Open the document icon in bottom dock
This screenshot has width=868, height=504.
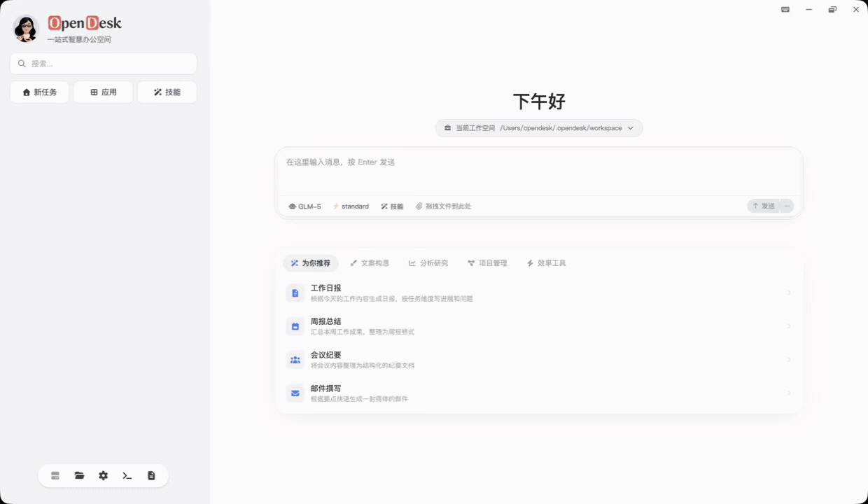pos(151,475)
